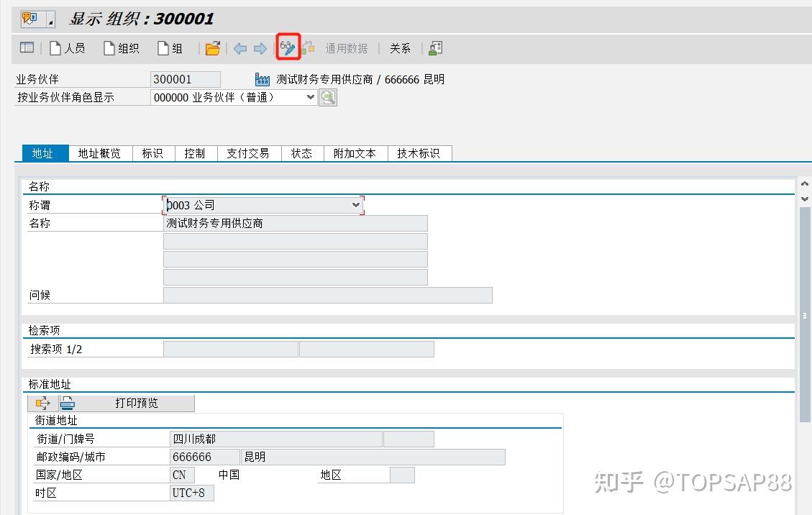Click the 打印预览 button
Screen dimensions: 812x515
[x=137, y=403]
